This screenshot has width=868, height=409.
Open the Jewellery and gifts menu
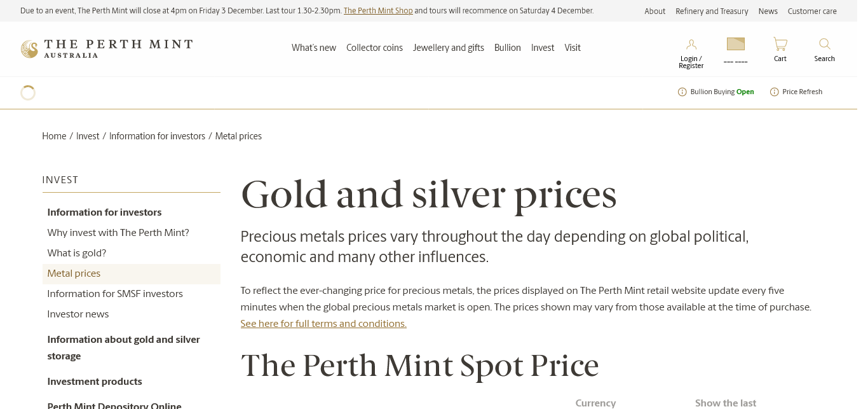click(448, 48)
